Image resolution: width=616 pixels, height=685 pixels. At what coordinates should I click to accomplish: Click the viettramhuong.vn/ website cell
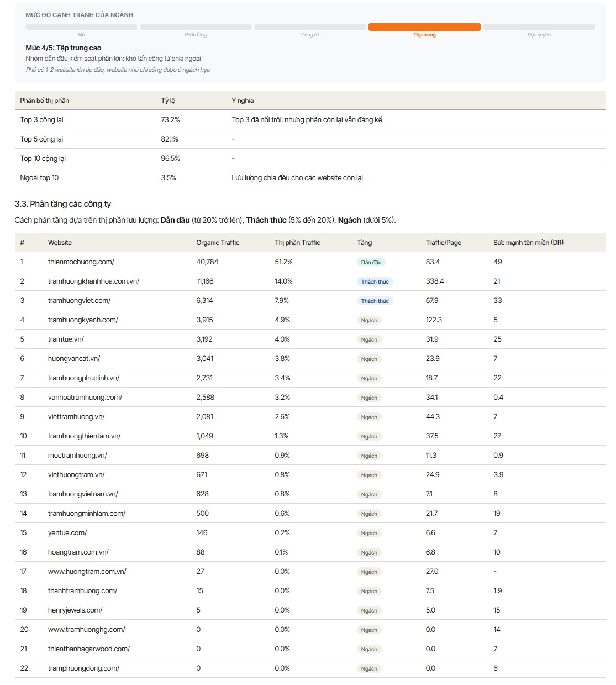[x=76, y=417]
